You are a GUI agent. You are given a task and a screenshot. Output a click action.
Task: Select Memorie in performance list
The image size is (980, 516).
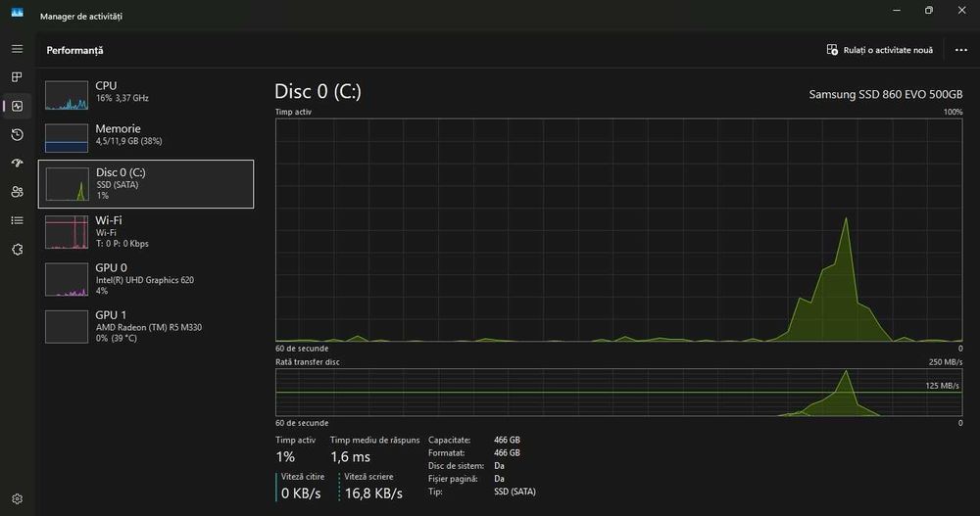(x=146, y=137)
